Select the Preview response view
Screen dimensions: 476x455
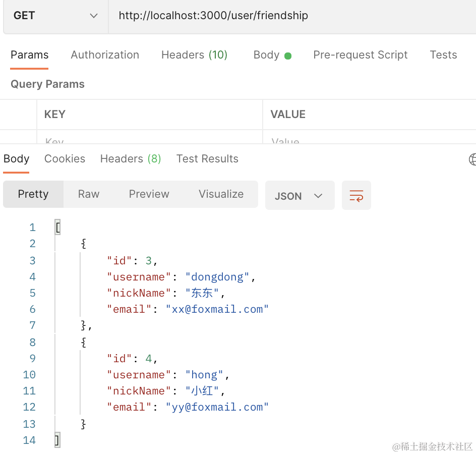click(149, 194)
